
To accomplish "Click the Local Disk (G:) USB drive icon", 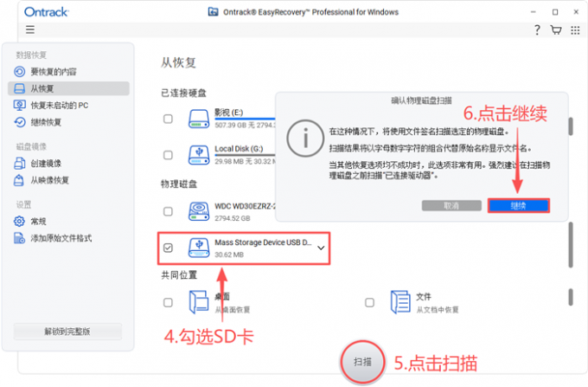I will tap(199, 155).
